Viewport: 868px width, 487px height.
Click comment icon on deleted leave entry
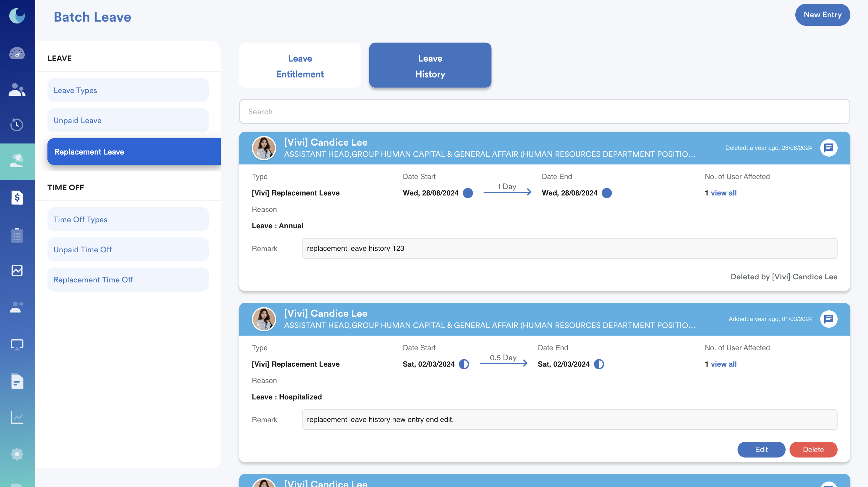[828, 148]
